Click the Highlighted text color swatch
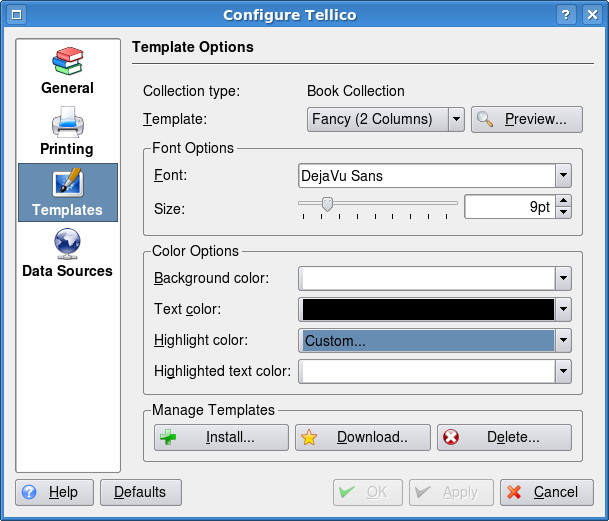Viewport: 609px width, 521px height. coord(427,371)
